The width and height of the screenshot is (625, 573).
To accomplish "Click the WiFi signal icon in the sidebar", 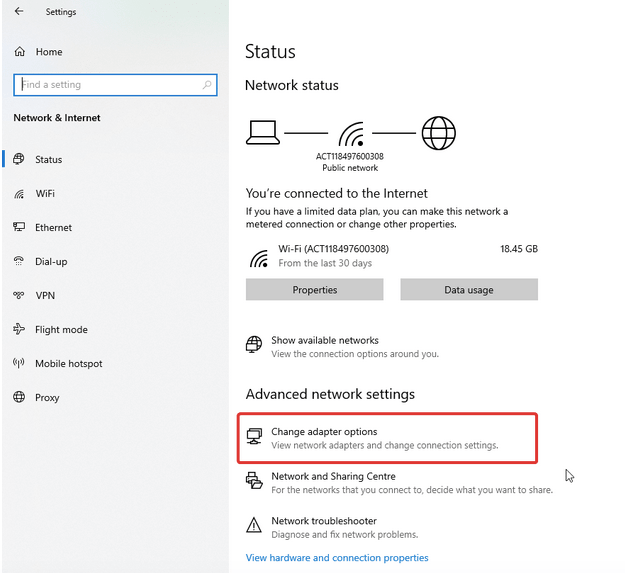I will (19, 194).
